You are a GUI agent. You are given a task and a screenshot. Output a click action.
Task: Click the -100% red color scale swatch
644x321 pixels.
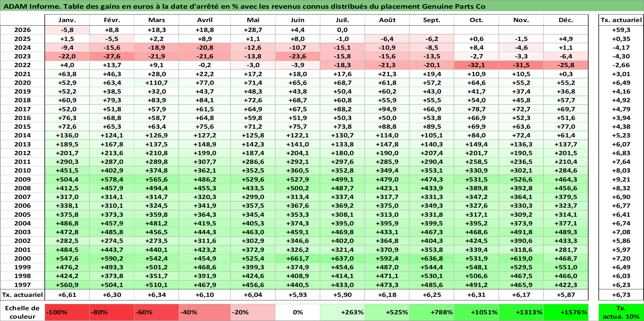[x=67, y=312]
